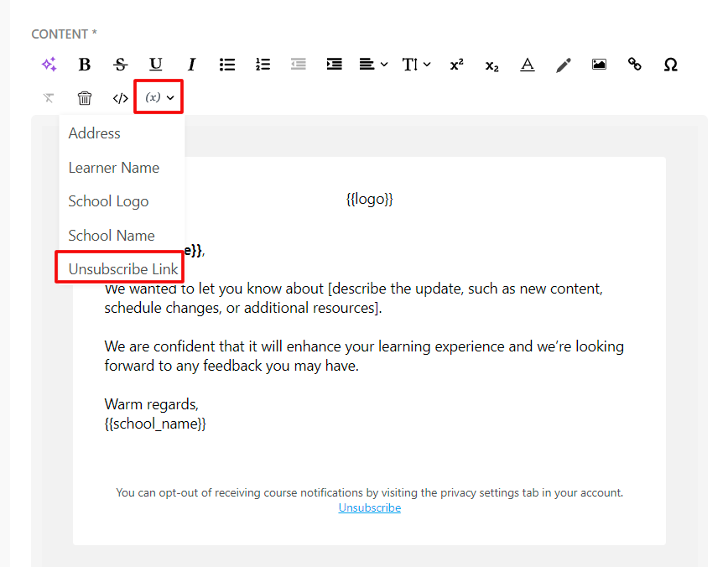Change the font color
728x567 pixels.
(528, 64)
